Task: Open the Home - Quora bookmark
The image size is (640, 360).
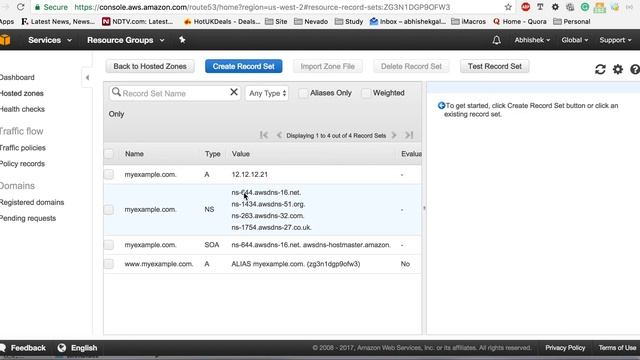Action: (x=520, y=22)
